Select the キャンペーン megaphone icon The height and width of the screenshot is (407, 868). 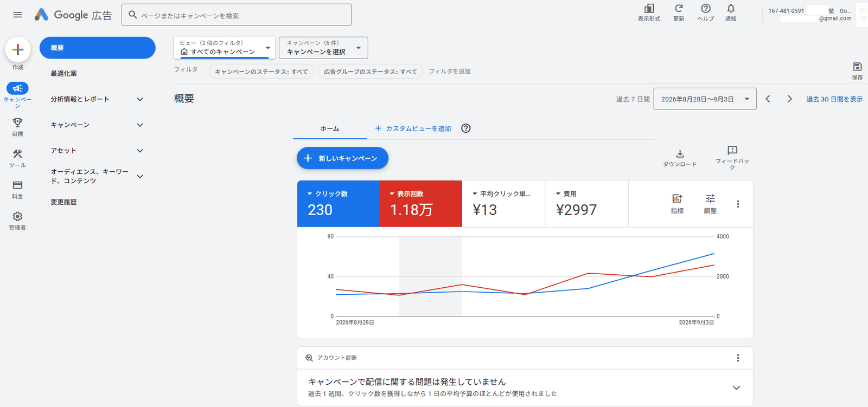tap(17, 88)
